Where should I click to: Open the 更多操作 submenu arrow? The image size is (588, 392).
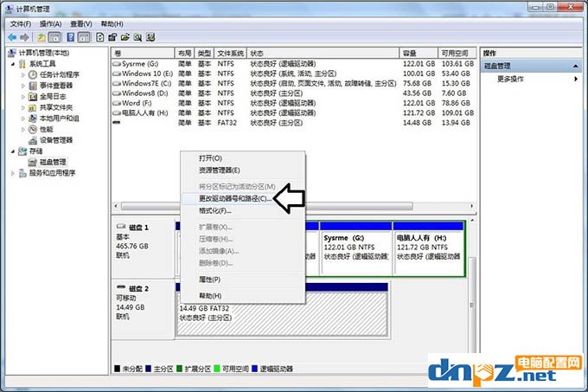pos(576,79)
